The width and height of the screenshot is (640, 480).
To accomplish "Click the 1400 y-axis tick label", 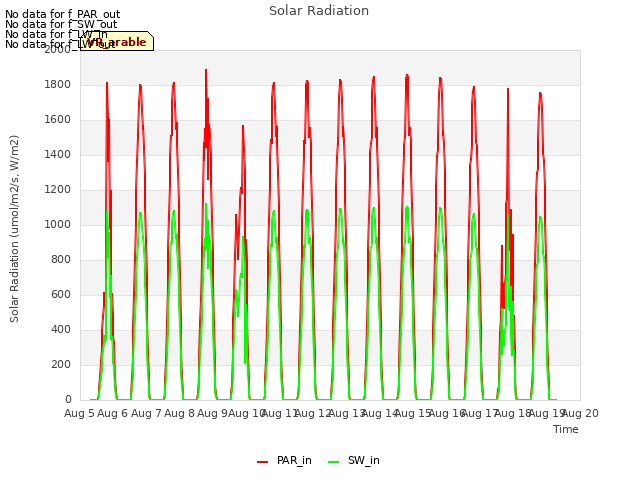I will pos(58,154).
